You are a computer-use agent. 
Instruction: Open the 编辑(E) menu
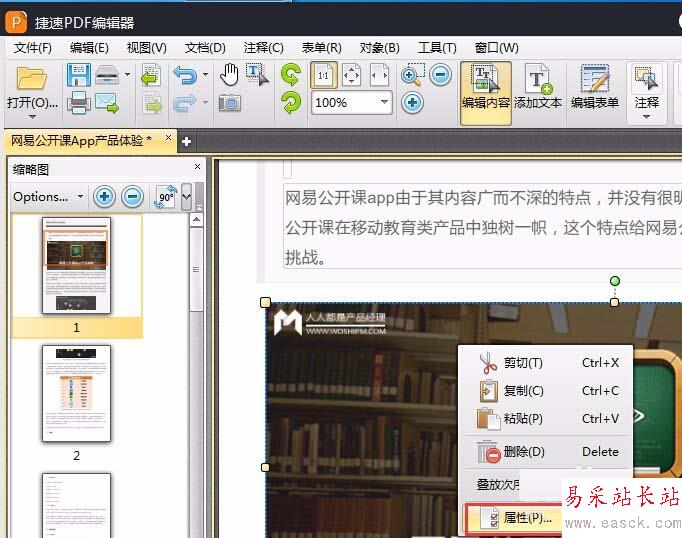pos(89,47)
